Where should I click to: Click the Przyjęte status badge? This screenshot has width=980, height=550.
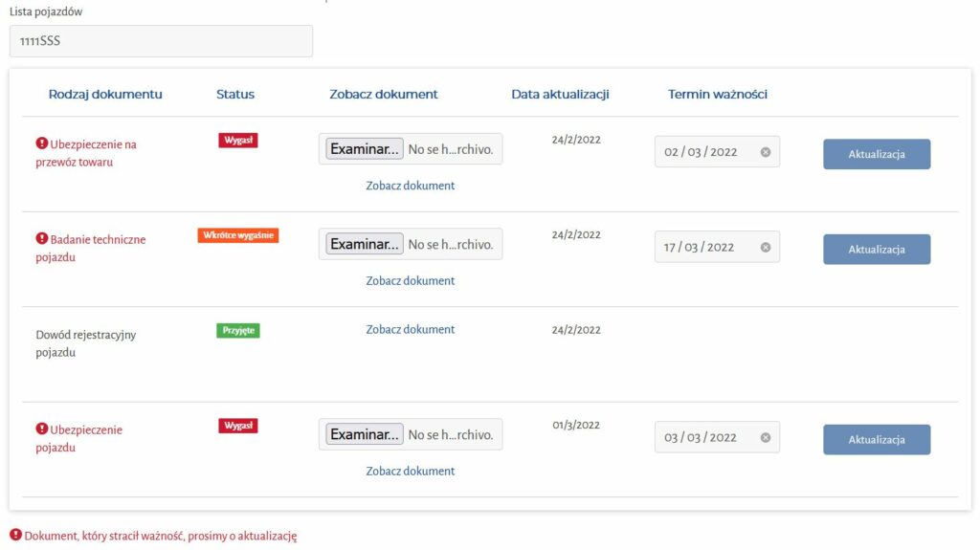238,331
